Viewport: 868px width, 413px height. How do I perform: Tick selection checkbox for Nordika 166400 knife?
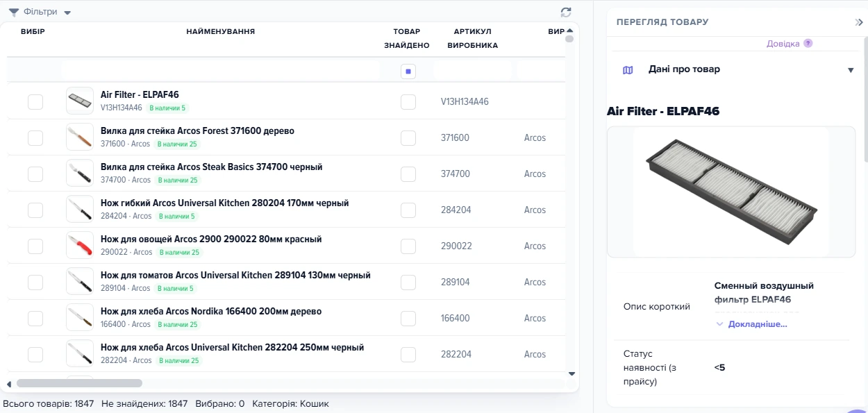click(35, 319)
